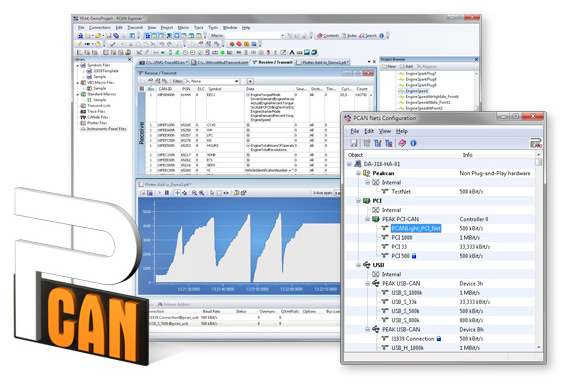Click the red record icon in main toolbar
The image size is (565, 384).
239,44
